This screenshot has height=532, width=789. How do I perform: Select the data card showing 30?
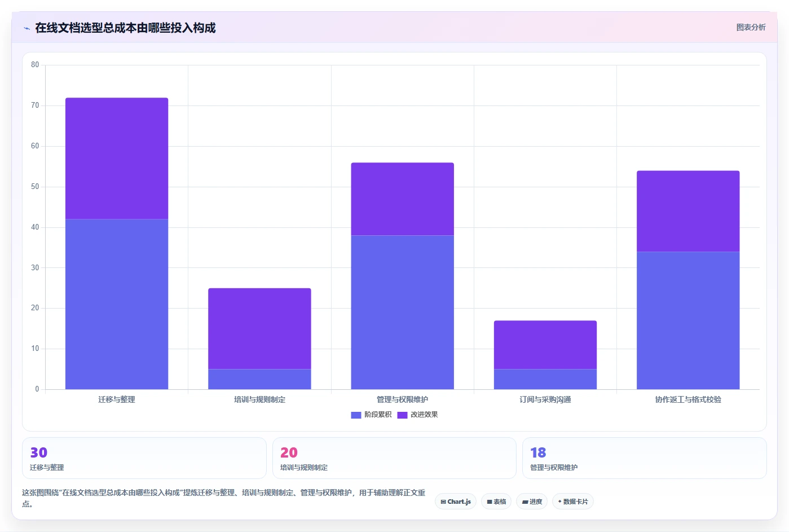pyautogui.click(x=144, y=458)
